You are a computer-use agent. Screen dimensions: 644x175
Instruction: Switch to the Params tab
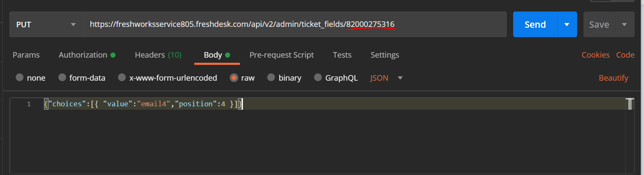coord(26,55)
